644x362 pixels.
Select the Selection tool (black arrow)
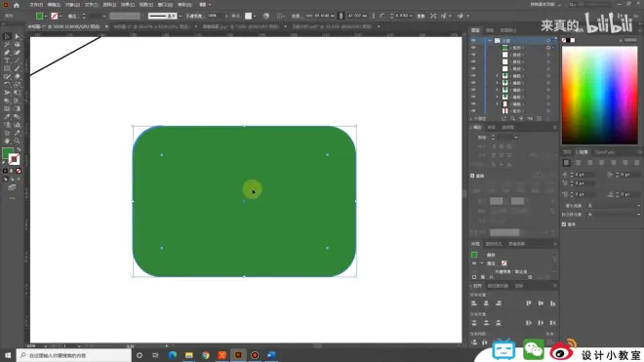tap(7, 36)
